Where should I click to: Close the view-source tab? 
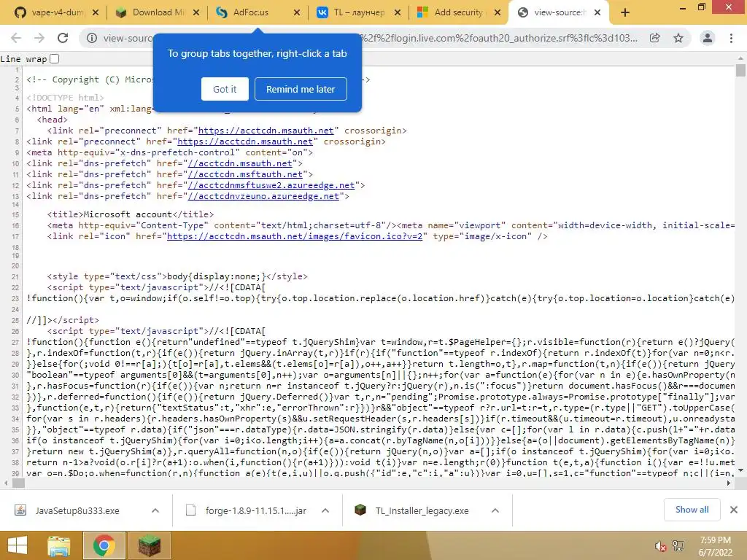click(597, 13)
